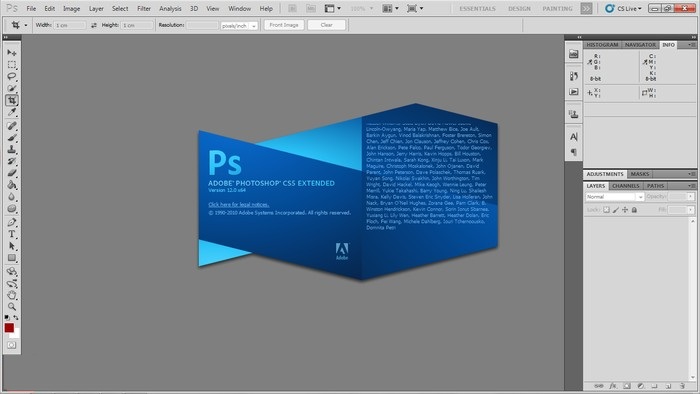Toggle lock image pixels
Viewport: 700px width, 394px height.
pyautogui.click(x=616, y=210)
